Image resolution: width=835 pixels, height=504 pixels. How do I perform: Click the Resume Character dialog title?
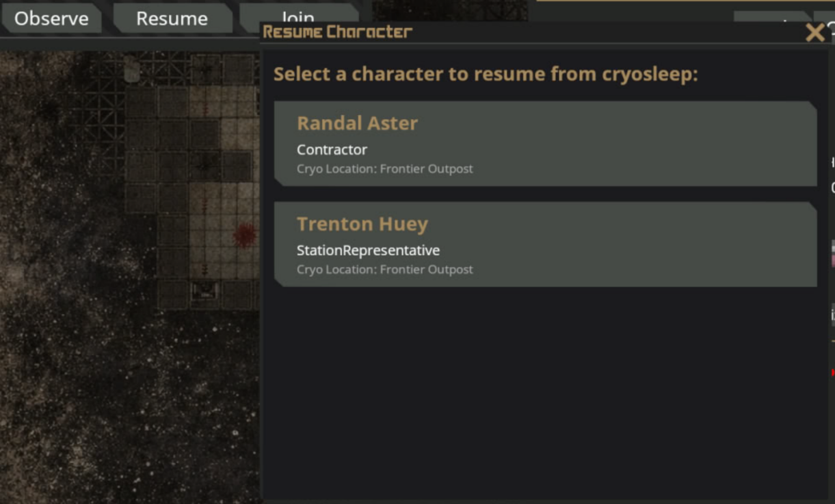338,31
